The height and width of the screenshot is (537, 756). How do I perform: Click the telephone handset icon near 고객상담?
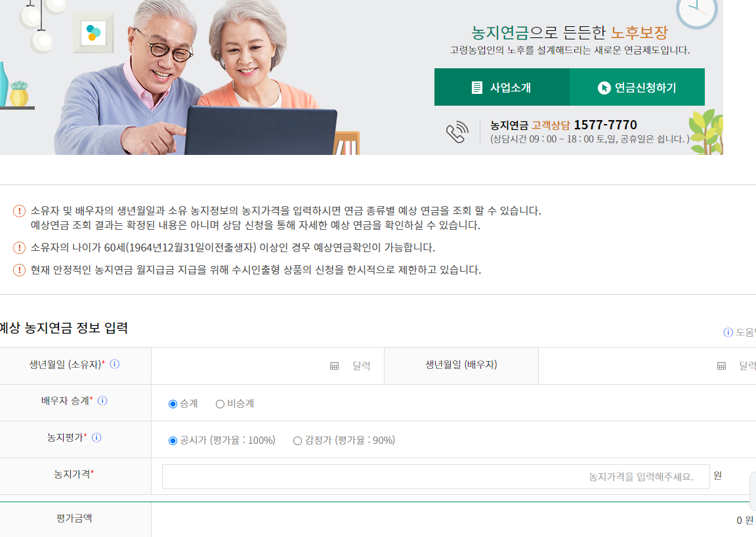point(457,131)
